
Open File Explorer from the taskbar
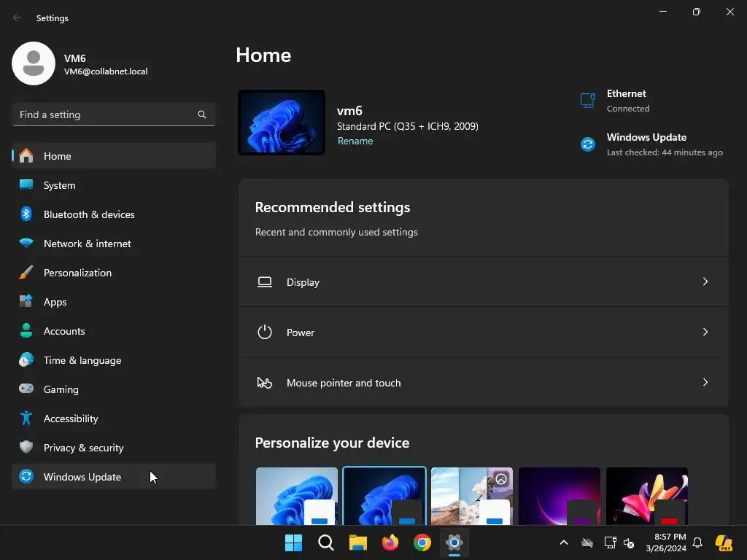coord(357,542)
